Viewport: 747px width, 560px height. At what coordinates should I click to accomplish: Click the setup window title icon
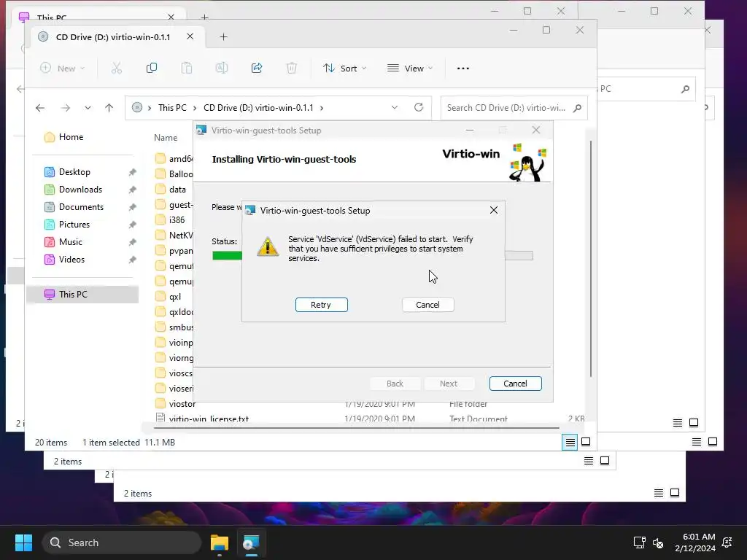[201, 130]
